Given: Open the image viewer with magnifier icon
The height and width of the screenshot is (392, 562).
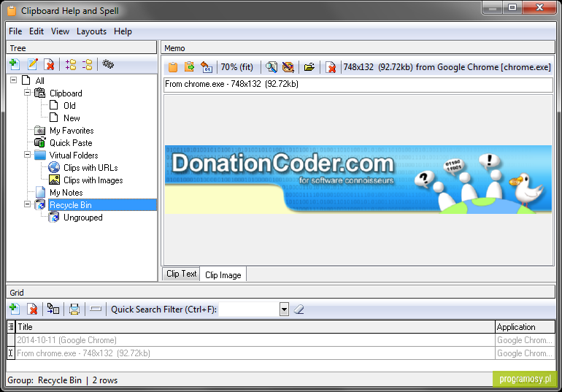Looking at the screenshot, I should pyautogui.click(x=272, y=67).
